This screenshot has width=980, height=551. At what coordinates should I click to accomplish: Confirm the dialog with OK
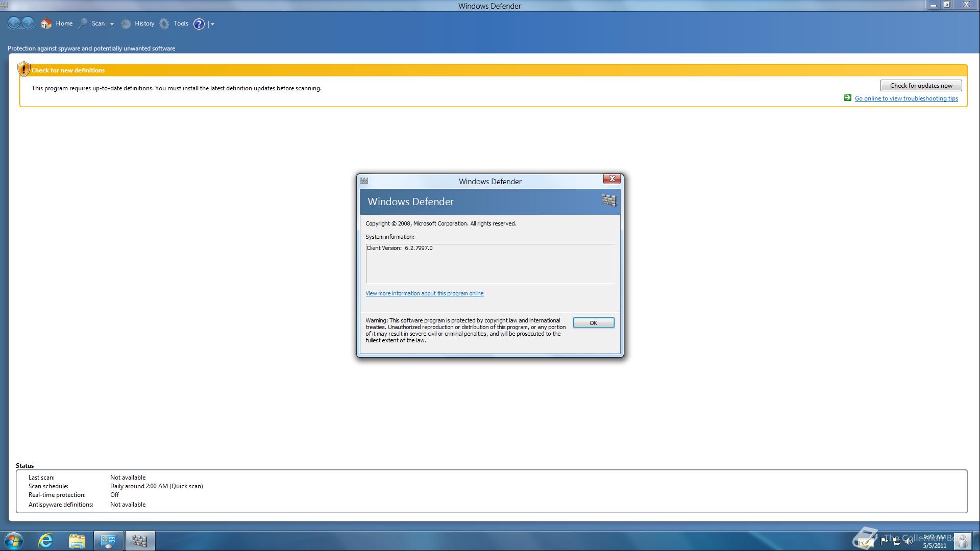pos(593,323)
